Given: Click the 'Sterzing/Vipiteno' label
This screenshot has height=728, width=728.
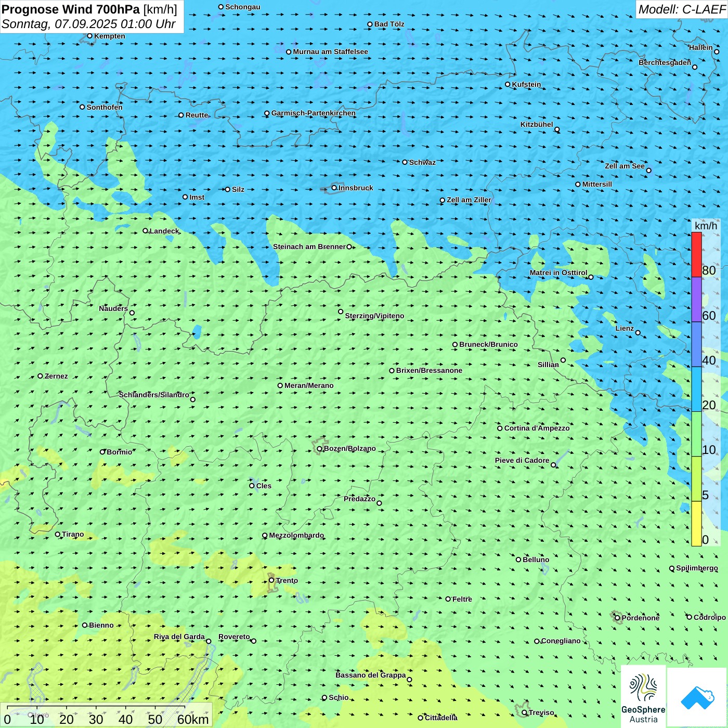Looking at the screenshot, I should pyautogui.click(x=374, y=316).
